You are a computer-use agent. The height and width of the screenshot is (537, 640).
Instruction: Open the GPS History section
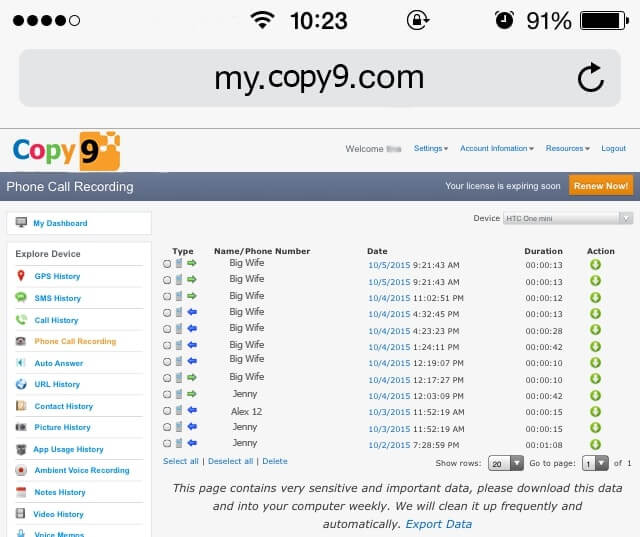(x=57, y=276)
